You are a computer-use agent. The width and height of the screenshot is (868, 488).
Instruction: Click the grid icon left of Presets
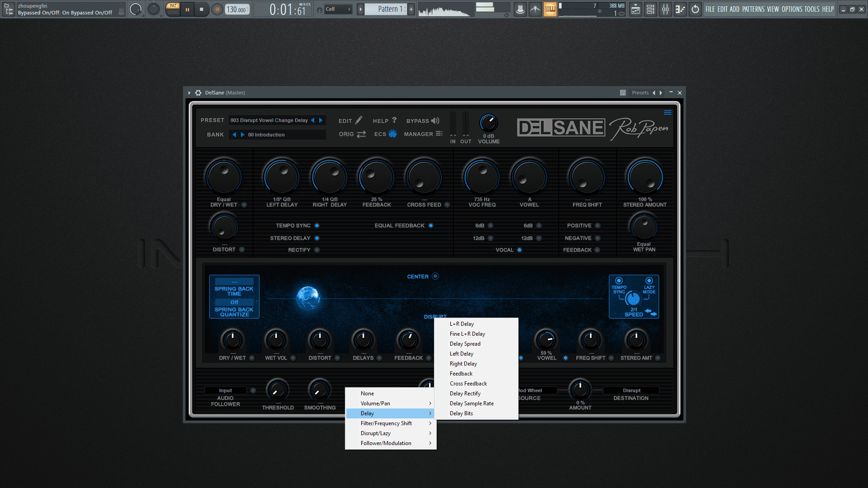[x=623, y=93]
